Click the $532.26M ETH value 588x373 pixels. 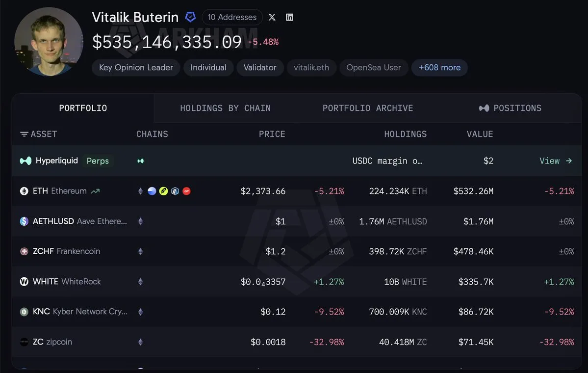click(x=473, y=191)
